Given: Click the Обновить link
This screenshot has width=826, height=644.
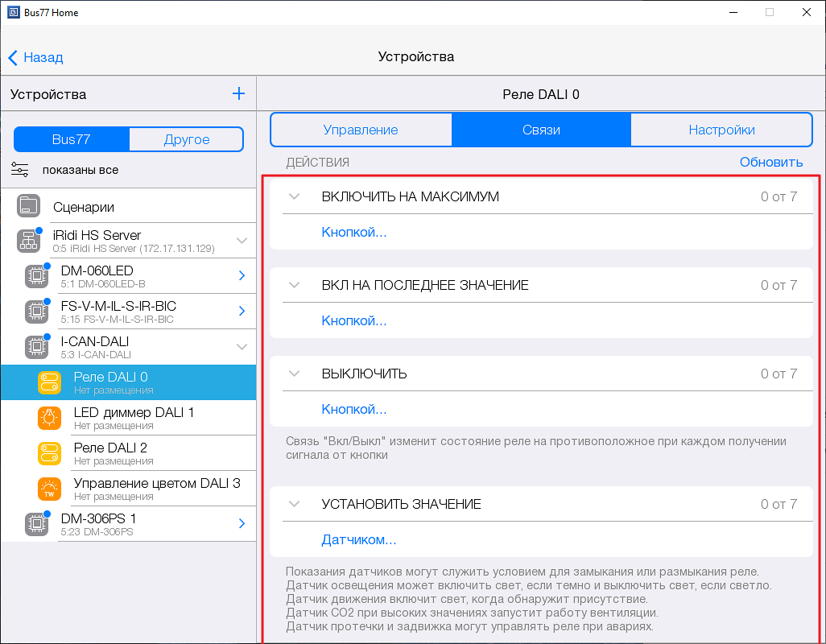Looking at the screenshot, I should 771,162.
